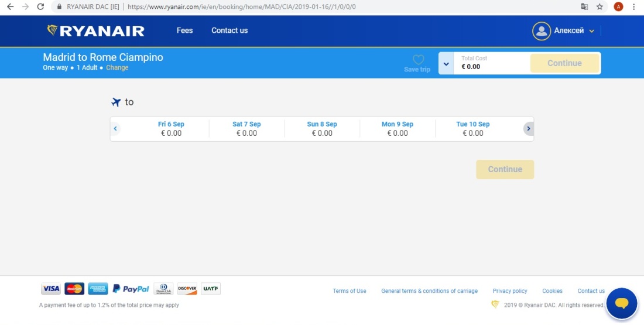Show later dates with right arrow
Screen dimensions: 644x325
click(529, 129)
